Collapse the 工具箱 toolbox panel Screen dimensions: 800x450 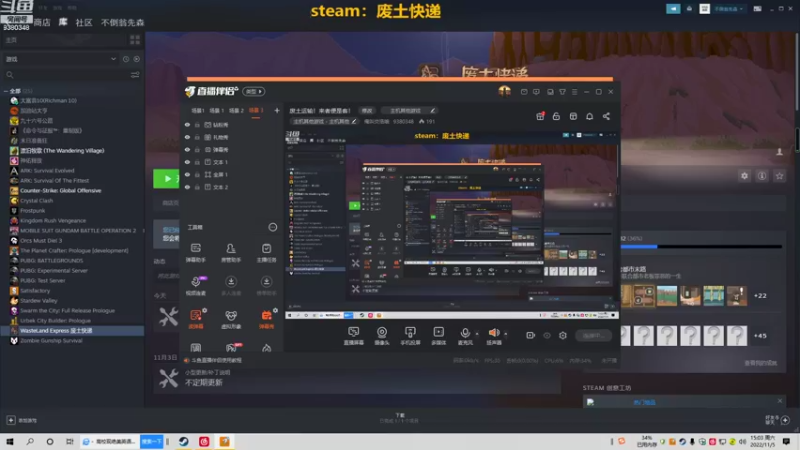coord(272,227)
